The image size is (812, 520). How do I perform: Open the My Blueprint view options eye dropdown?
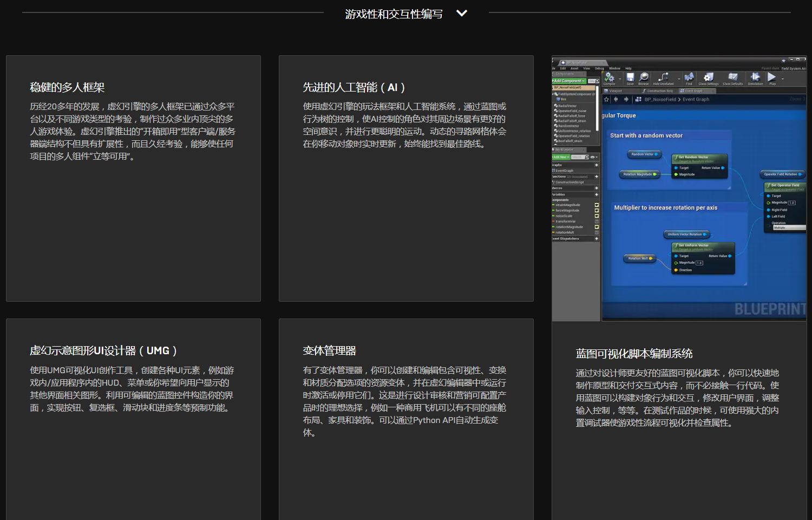pos(593,157)
